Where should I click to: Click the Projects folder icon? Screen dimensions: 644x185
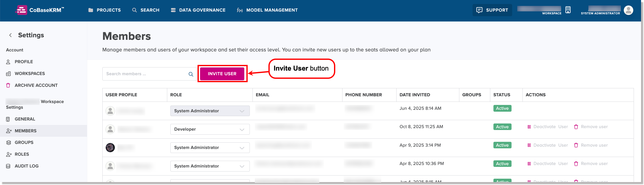click(91, 10)
